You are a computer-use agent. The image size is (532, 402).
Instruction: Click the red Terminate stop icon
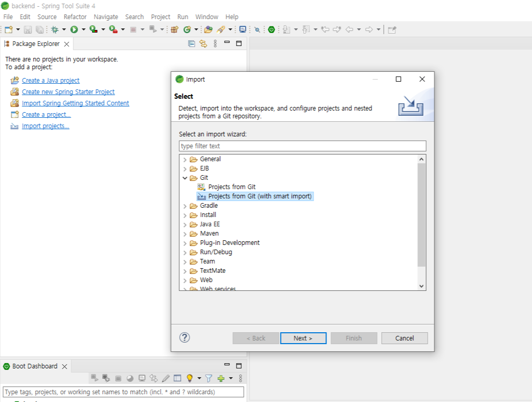click(x=133, y=29)
